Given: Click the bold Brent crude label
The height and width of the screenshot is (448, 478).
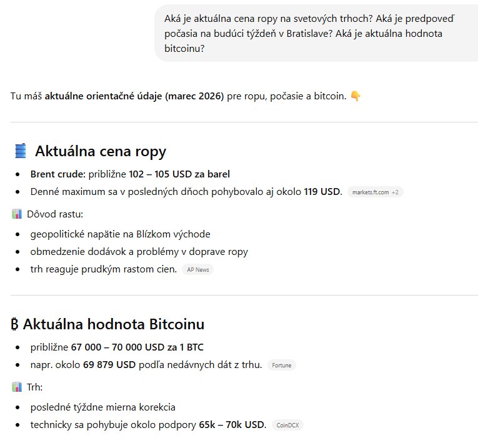Looking at the screenshot, I should [58, 174].
